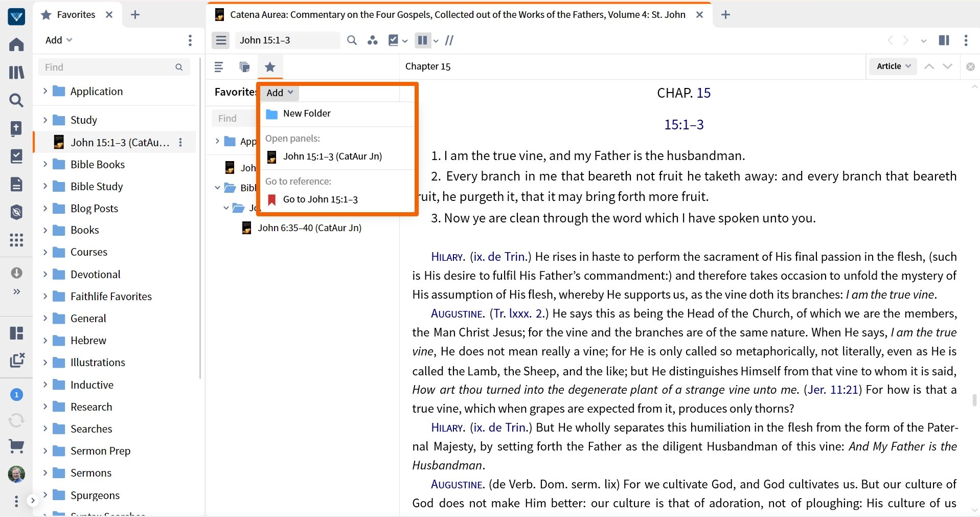Click the John 15:1–3 reference box

(x=288, y=40)
